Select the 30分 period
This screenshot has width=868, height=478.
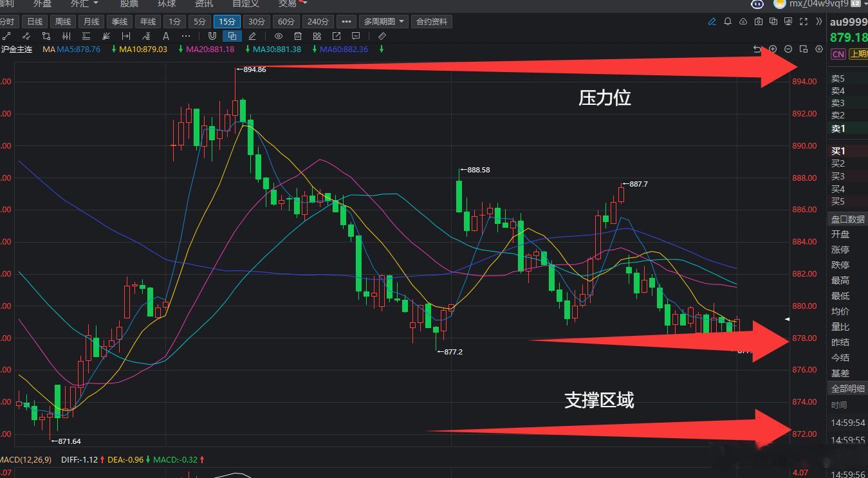click(257, 21)
